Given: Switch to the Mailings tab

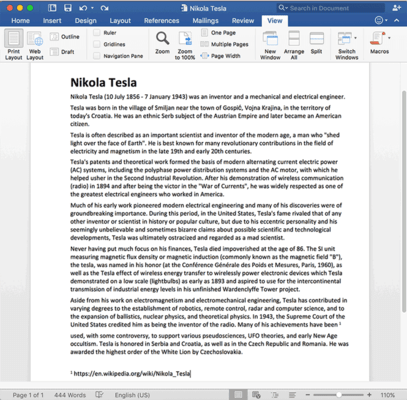Looking at the screenshot, I should (205, 21).
